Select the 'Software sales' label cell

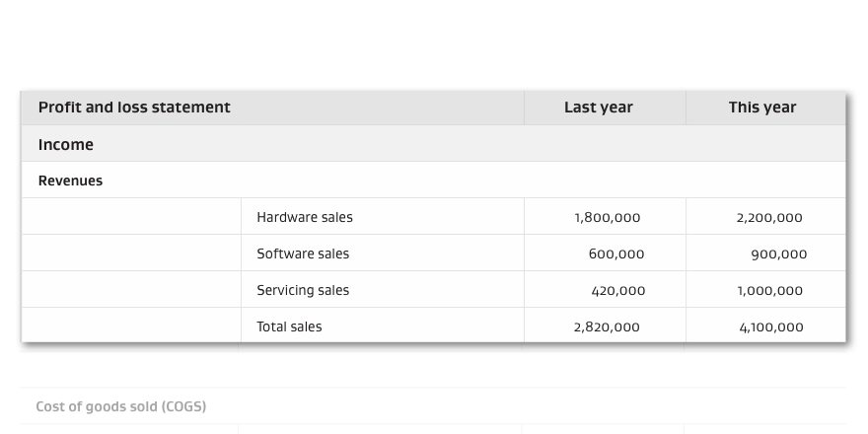click(x=303, y=253)
